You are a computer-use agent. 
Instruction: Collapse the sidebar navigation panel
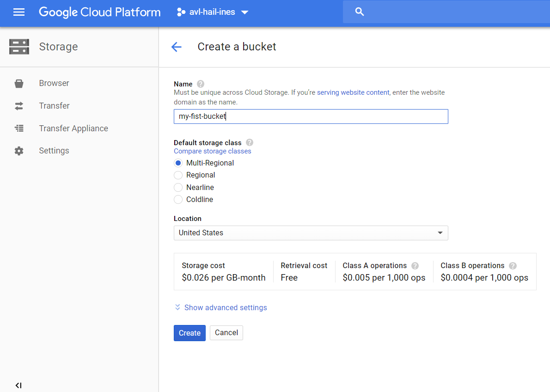click(x=18, y=386)
